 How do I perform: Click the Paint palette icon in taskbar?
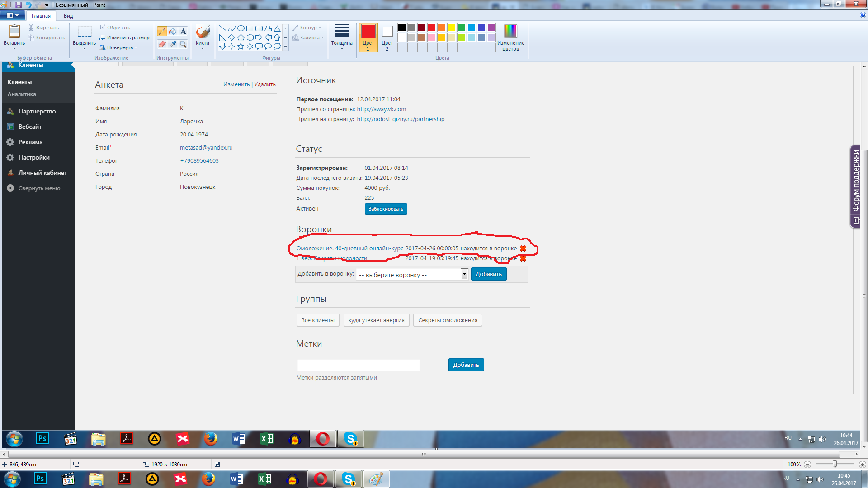coord(376,479)
